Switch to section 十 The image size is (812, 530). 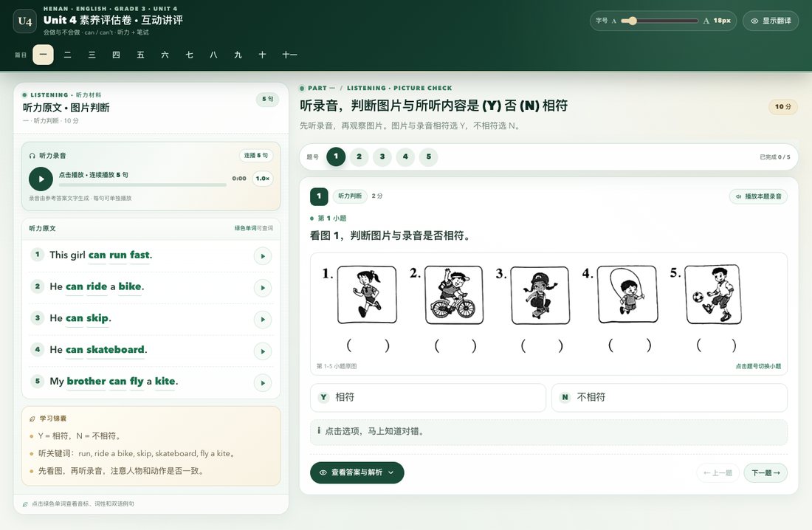tap(262, 55)
